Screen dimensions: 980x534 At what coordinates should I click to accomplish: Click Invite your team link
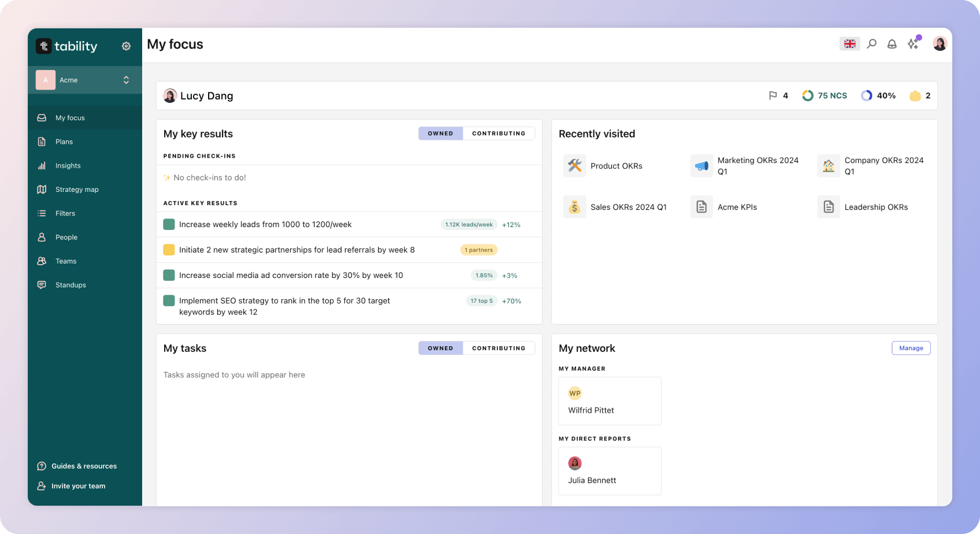(71, 486)
